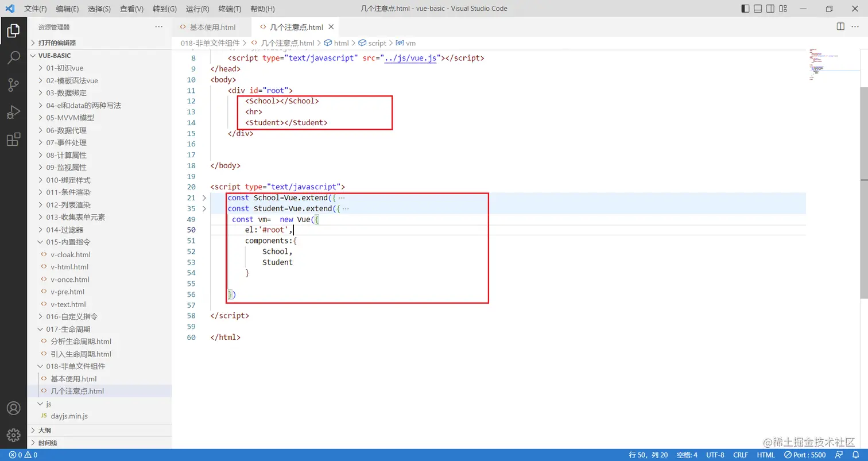The height and width of the screenshot is (461, 868).
Task: Open the 查看(V) menu
Action: [132, 9]
